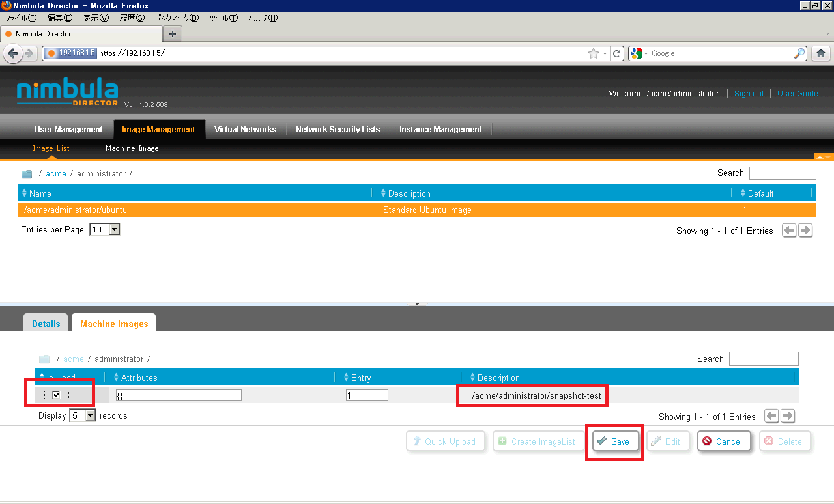The width and height of the screenshot is (834, 504).
Task: Sort machine images by Attributes column
Action: pos(136,378)
